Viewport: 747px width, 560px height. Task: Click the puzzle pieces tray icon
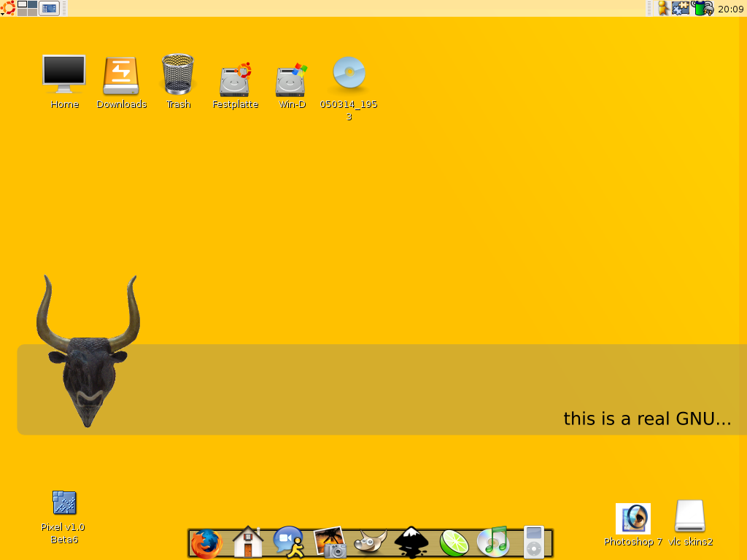681,8
